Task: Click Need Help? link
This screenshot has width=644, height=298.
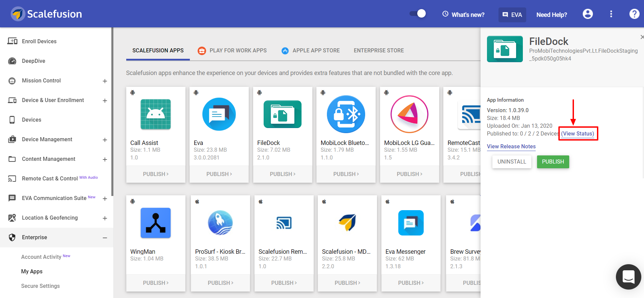Action: click(552, 15)
